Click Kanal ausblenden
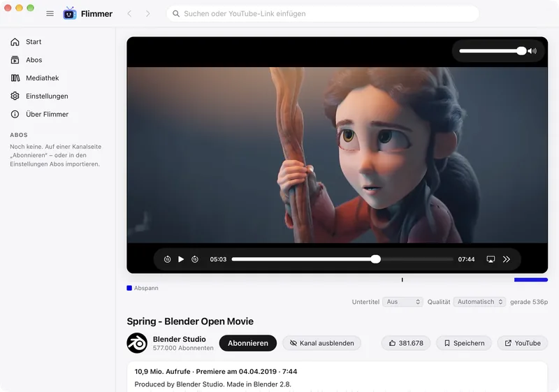Screen dimensions: 559x392 tap(321, 343)
